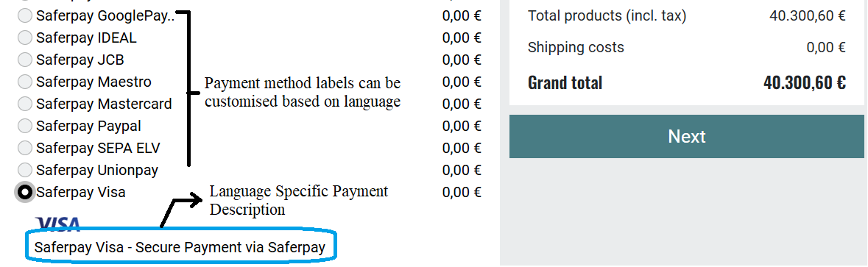868x267 pixels.
Task: Click the Saferpay IDEAL label text
Action: pos(86,38)
